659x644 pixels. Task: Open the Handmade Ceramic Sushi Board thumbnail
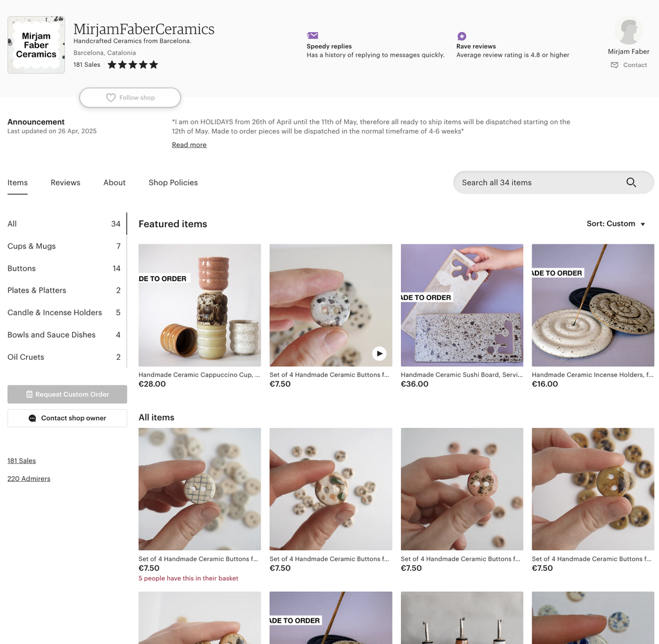(461, 305)
